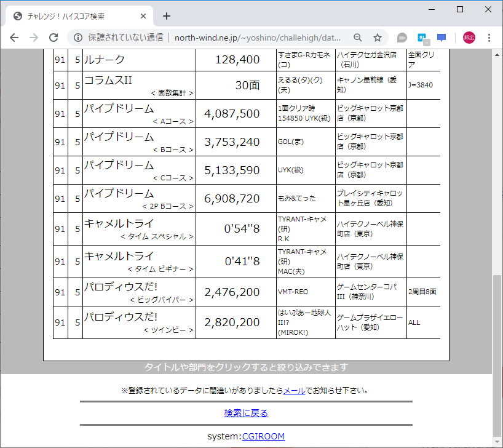View site info for insecure connection
This screenshot has height=448, width=503.
tap(78, 38)
